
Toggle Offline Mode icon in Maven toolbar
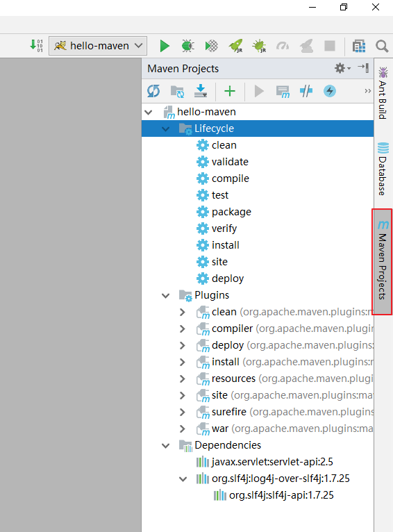coord(306,91)
